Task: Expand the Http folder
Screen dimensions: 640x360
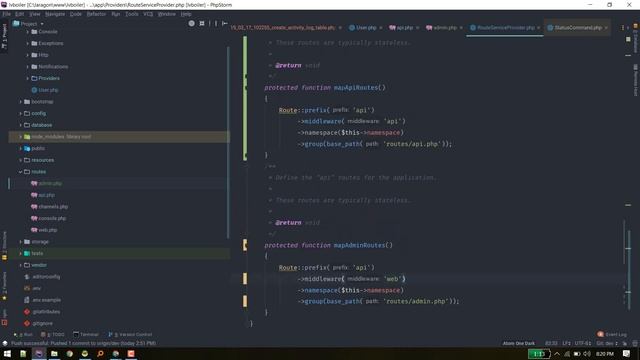Action: (x=28, y=55)
